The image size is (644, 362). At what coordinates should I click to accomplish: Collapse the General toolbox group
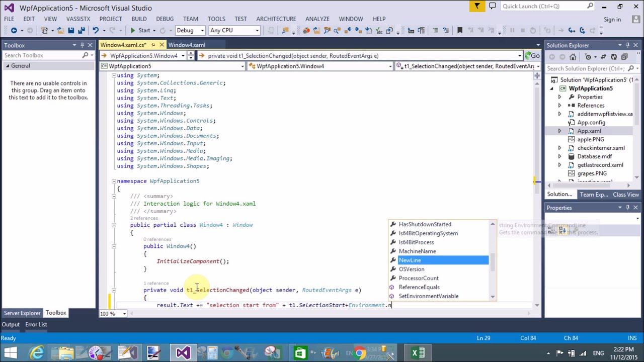pyautogui.click(x=8, y=66)
